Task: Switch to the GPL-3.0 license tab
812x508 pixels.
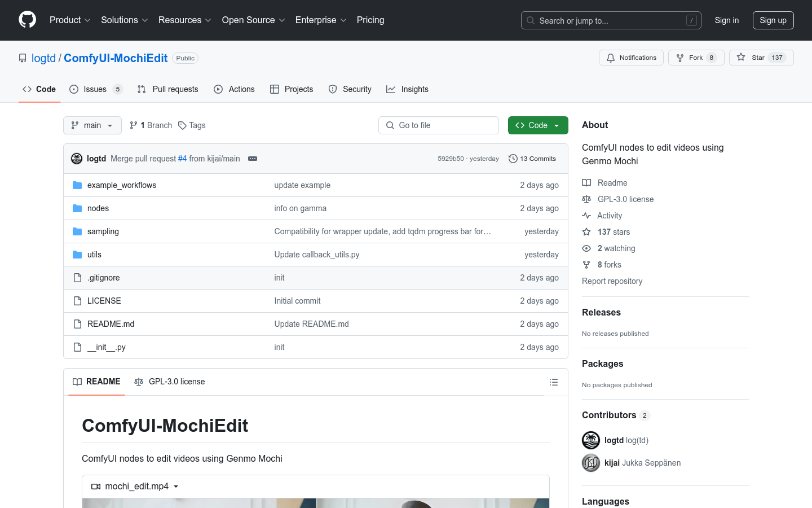Action: [170, 382]
